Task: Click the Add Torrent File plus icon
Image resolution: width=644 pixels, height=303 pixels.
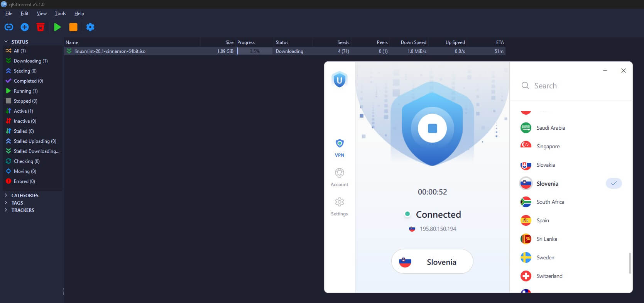Action: pyautogui.click(x=25, y=27)
